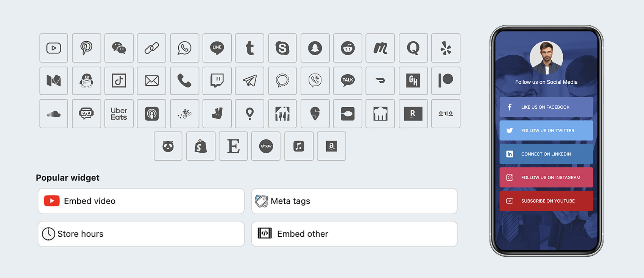
Task: Choose the Uber Eats icon
Action: [x=119, y=114]
